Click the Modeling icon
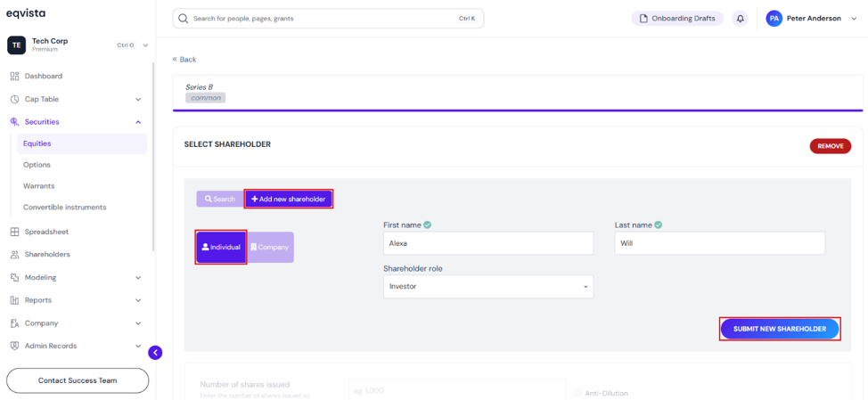 (15, 277)
